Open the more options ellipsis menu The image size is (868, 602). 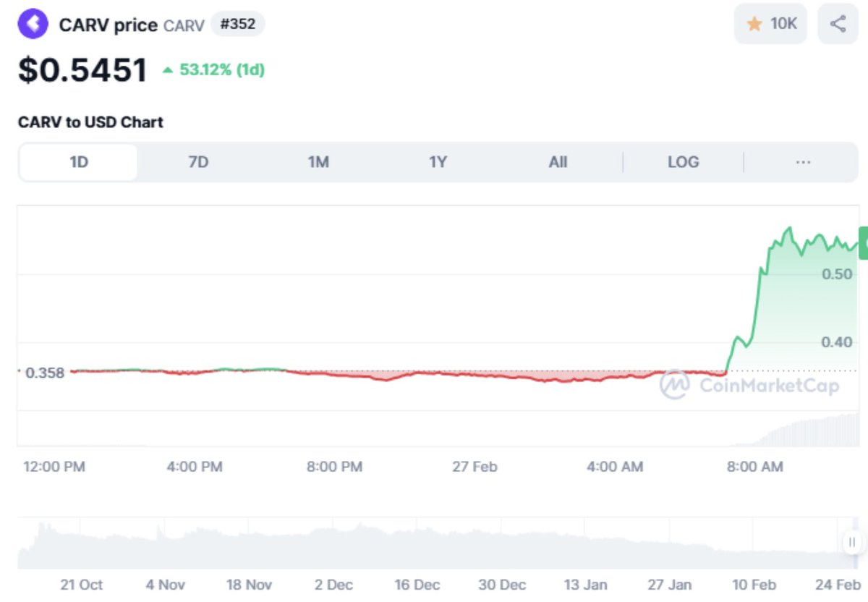click(x=803, y=162)
